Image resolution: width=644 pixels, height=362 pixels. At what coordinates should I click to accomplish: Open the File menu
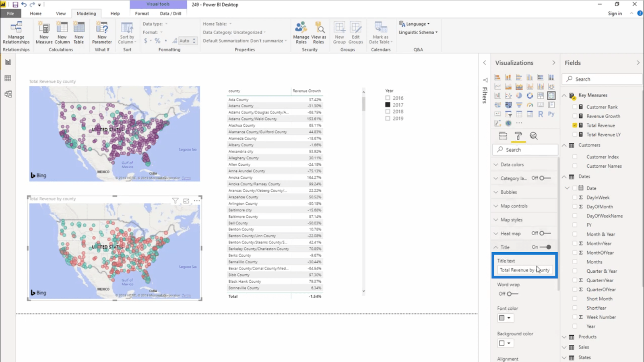[x=10, y=13]
